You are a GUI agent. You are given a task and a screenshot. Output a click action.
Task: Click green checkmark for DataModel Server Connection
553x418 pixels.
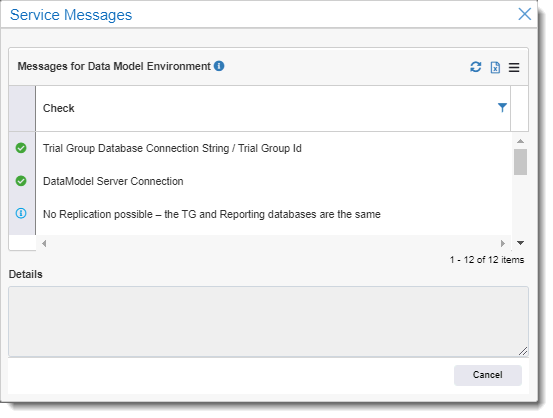click(x=21, y=181)
